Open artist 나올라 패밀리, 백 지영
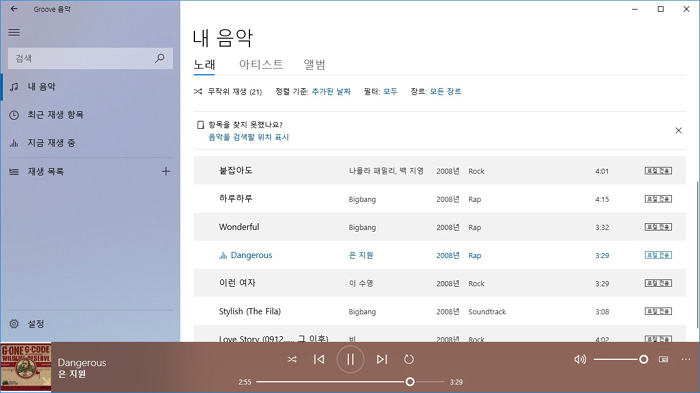Image resolution: width=700 pixels, height=393 pixels. coord(386,171)
